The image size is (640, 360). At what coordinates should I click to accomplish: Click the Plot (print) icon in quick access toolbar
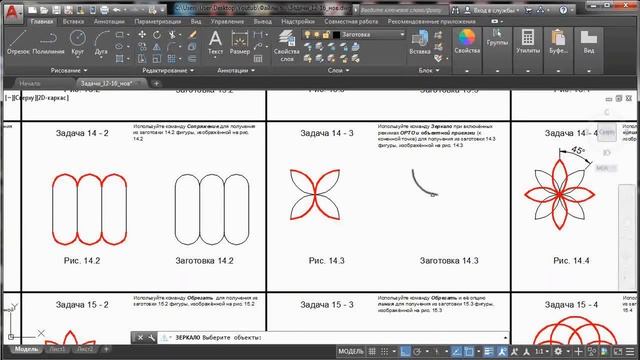coord(104,10)
